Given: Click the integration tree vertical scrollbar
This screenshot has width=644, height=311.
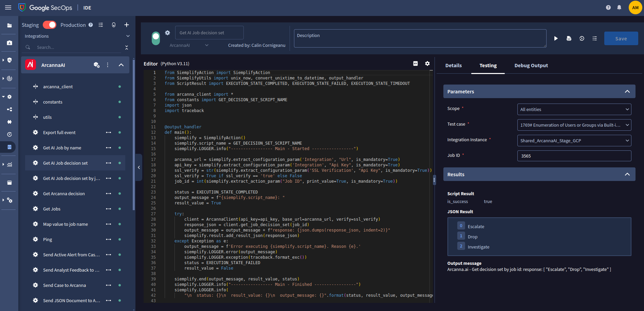Looking at the screenshot, I should [134, 136].
